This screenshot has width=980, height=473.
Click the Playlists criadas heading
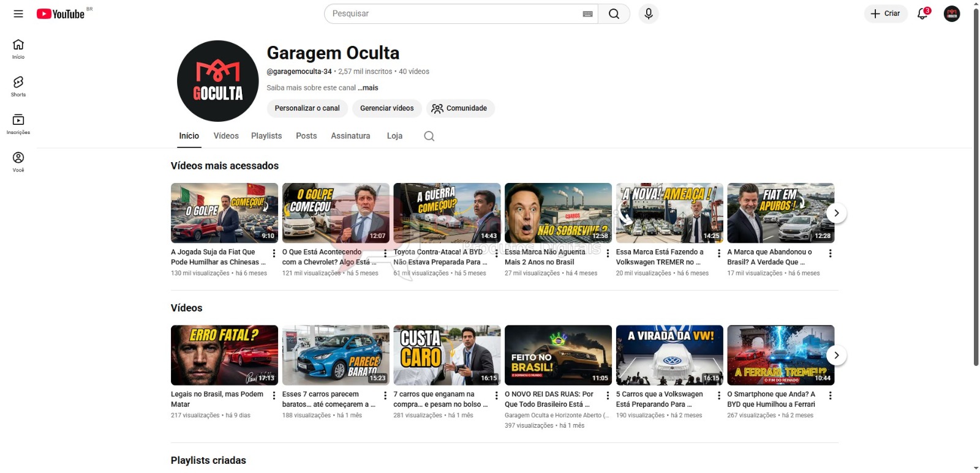tap(208, 460)
